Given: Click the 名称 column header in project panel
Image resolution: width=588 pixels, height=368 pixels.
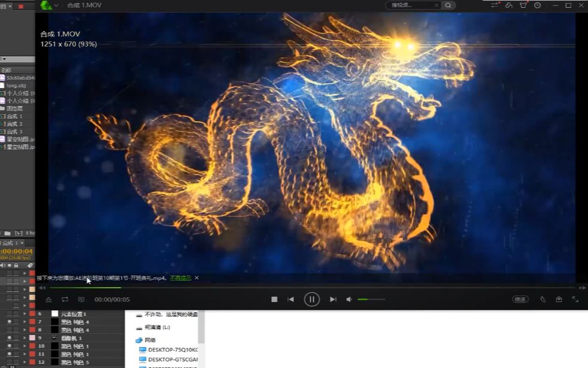Looking at the screenshot, I should point(7,70).
